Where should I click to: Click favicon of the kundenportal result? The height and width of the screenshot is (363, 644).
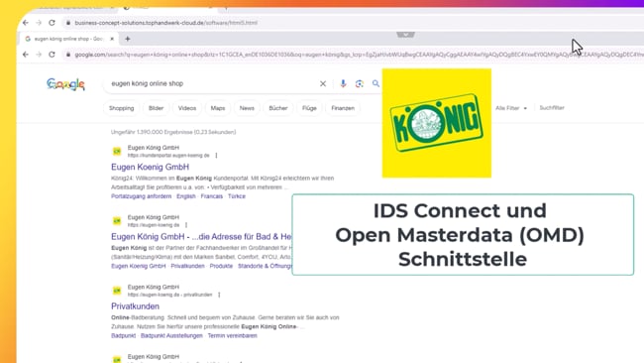(117, 152)
